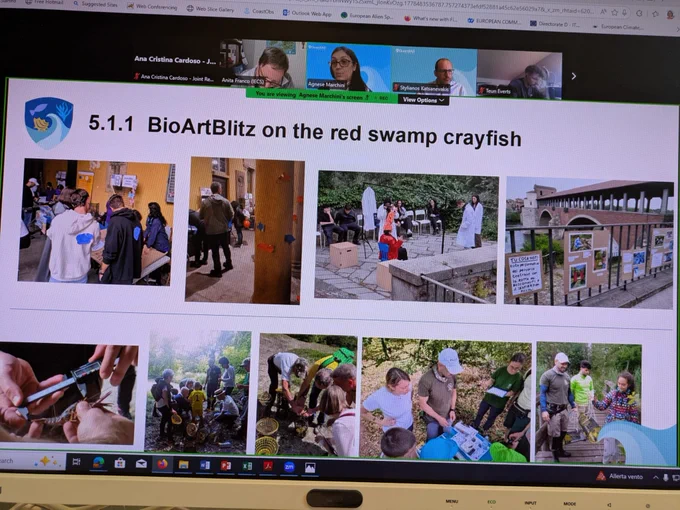Viewport: 680px width, 510px height.
Task: Select Stylianos Katsanevakis video thumbnail
Action: [434, 72]
